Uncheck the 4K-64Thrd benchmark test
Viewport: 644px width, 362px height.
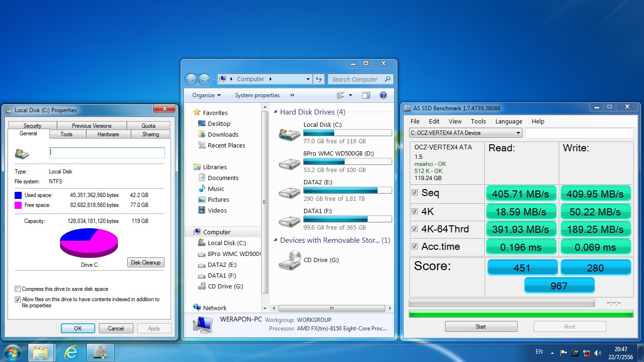coord(415,229)
